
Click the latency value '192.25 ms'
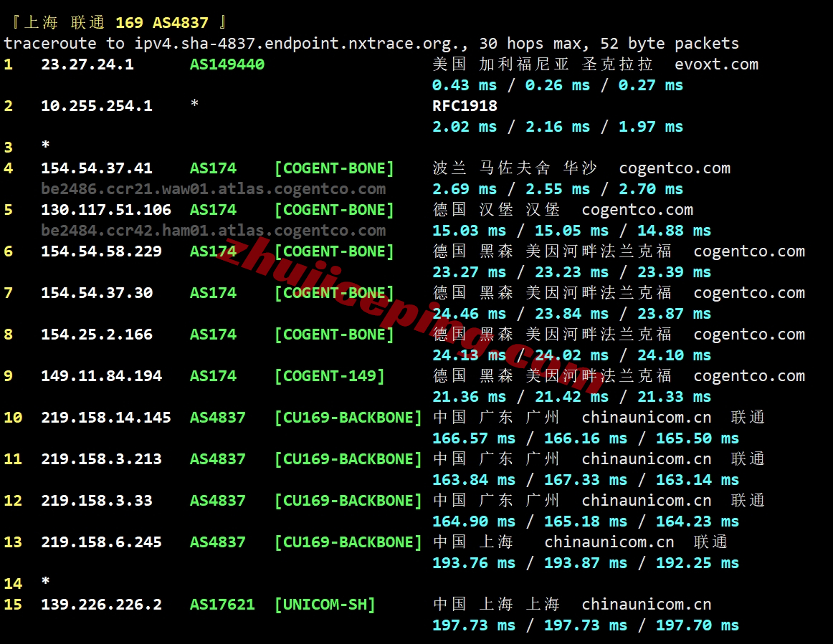point(698,563)
